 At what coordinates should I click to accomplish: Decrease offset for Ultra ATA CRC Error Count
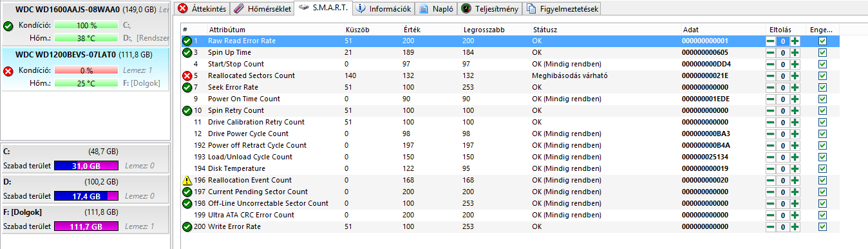click(771, 215)
